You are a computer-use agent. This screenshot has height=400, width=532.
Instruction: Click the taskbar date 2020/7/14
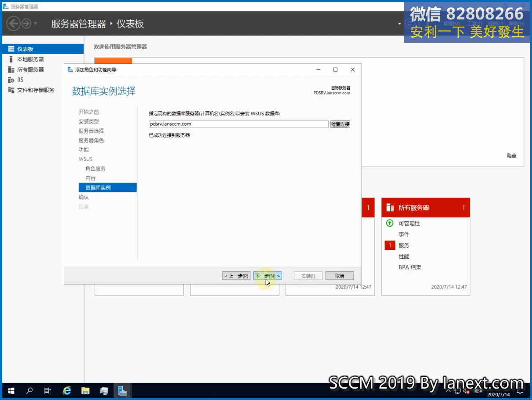[x=499, y=395]
